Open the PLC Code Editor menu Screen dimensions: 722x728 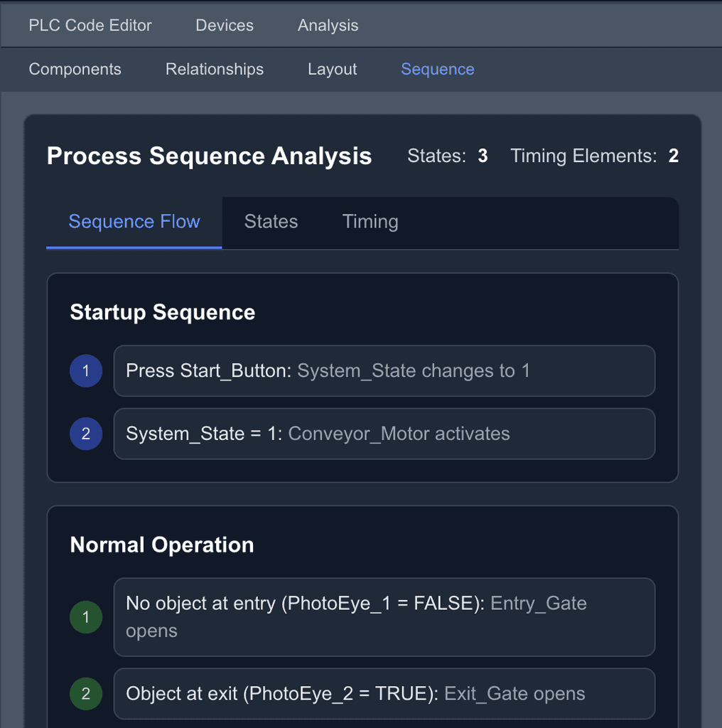90,25
